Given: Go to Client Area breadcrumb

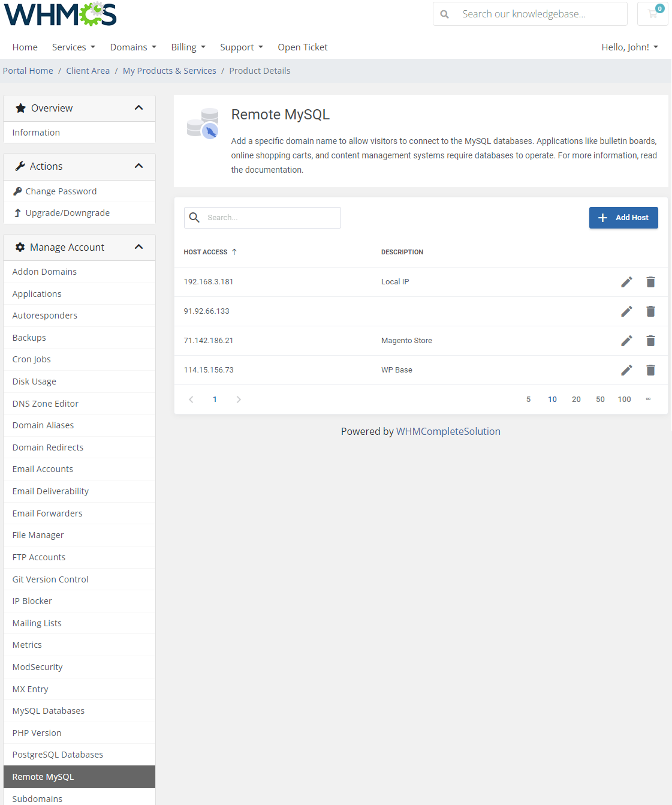Looking at the screenshot, I should [88, 71].
